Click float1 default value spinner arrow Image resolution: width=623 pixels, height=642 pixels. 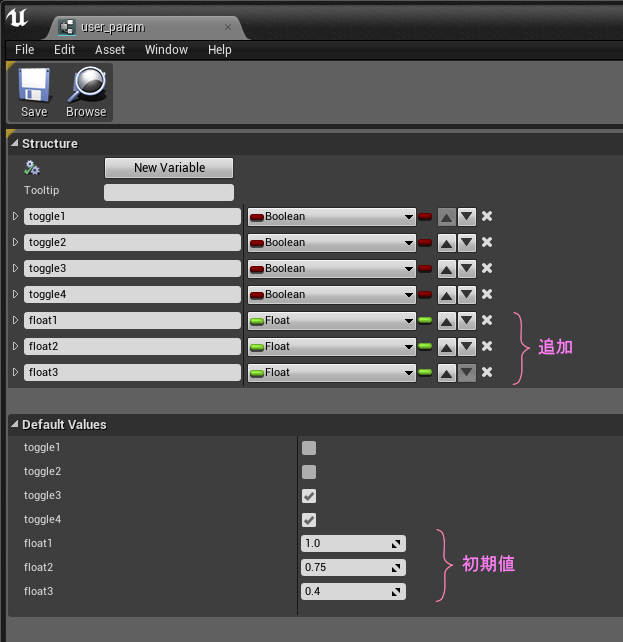[x=396, y=544]
